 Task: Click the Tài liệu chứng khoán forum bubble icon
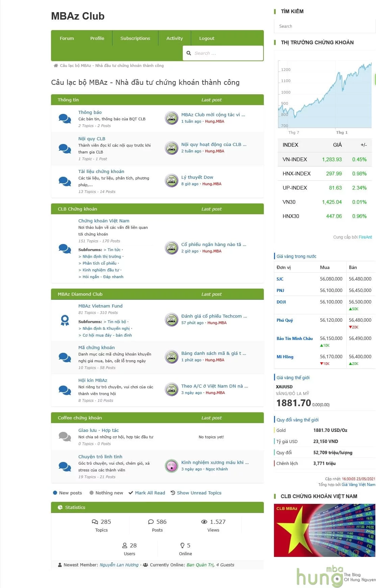pos(65,181)
